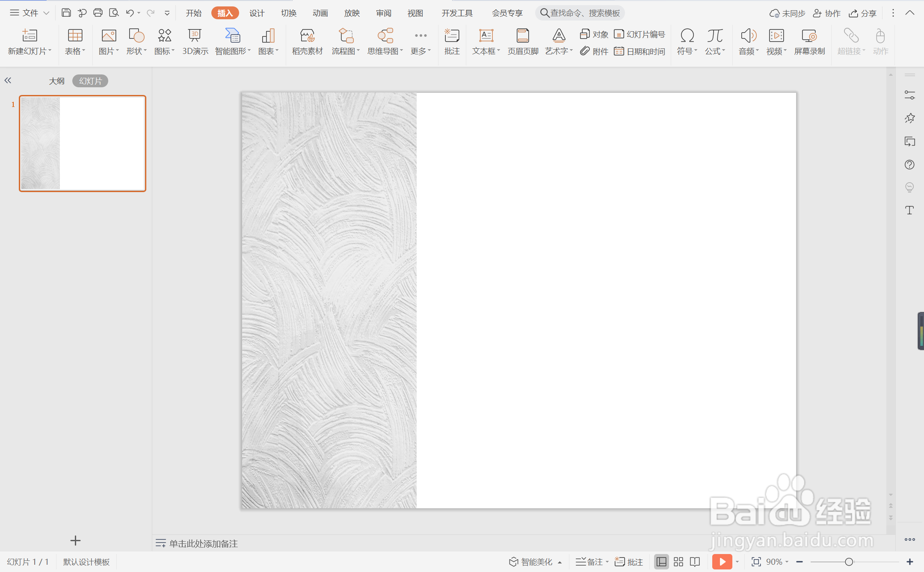Screen dimensions: 924x572
Task: Open the 稻壳素材 materials library icon
Action: coord(307,41)
